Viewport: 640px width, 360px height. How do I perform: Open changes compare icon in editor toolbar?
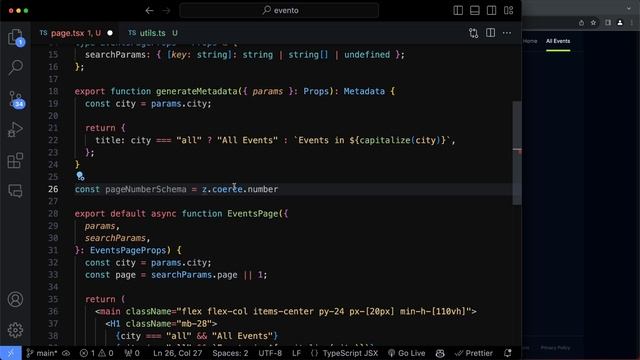tap(473, 33)
